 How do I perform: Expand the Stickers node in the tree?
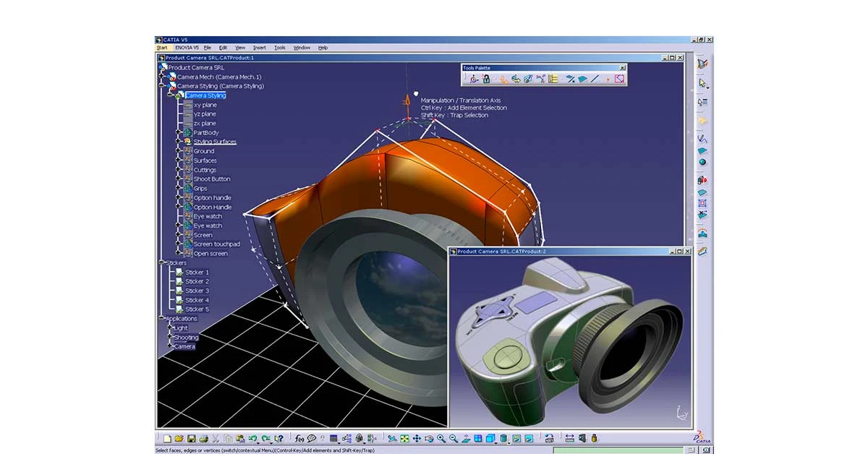(x=161, y=260)
